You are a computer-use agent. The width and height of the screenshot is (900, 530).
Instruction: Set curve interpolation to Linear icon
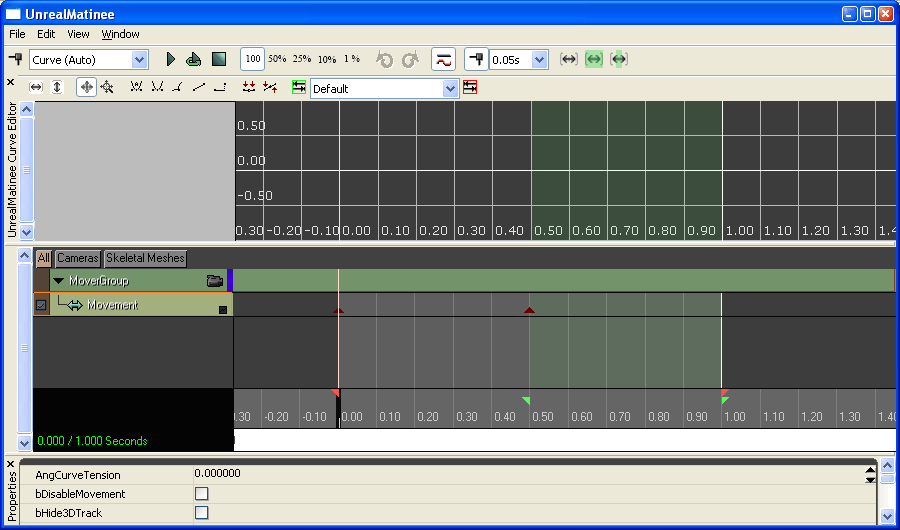[x=199, y=87]
